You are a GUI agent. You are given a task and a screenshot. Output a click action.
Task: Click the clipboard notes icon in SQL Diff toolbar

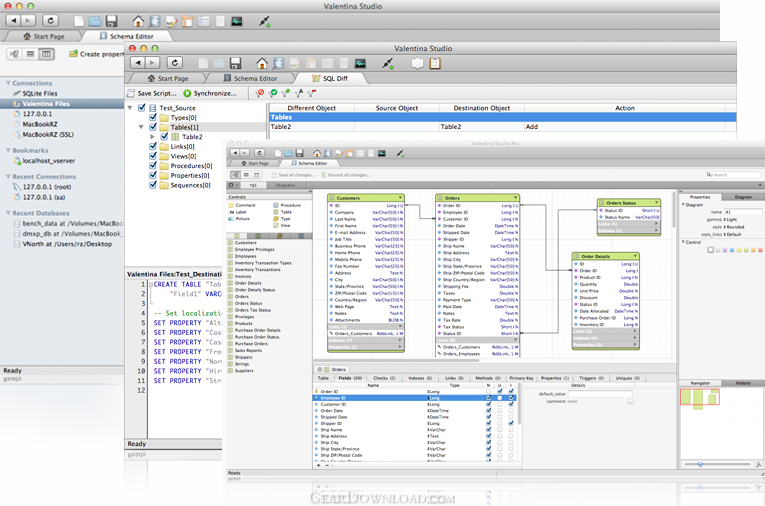pos(434,62)
